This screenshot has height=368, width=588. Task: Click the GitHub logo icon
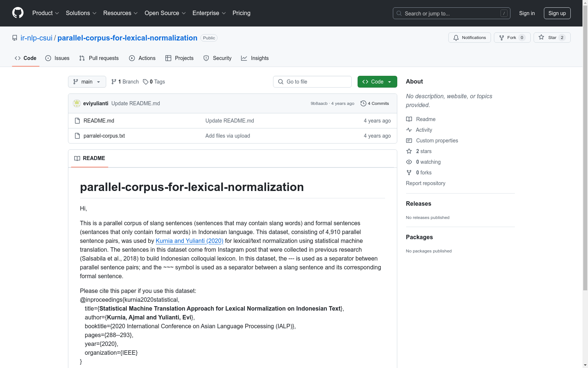[18, 13]
